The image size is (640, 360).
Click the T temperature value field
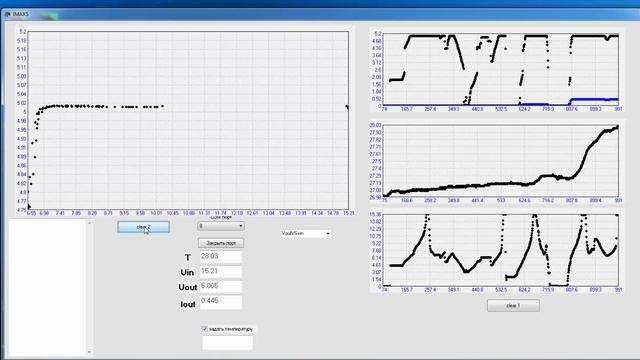pyautogui.click(x=221, y=256)
